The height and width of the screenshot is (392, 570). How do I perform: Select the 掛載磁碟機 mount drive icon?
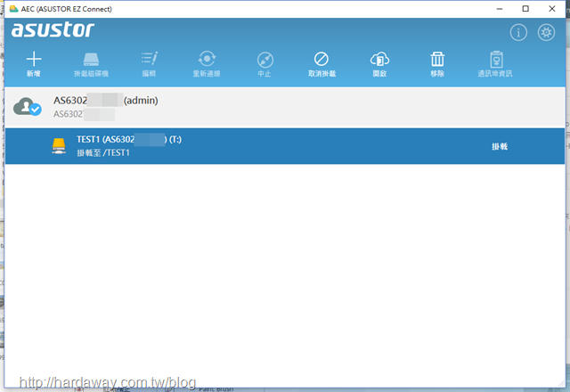(91, 59)
